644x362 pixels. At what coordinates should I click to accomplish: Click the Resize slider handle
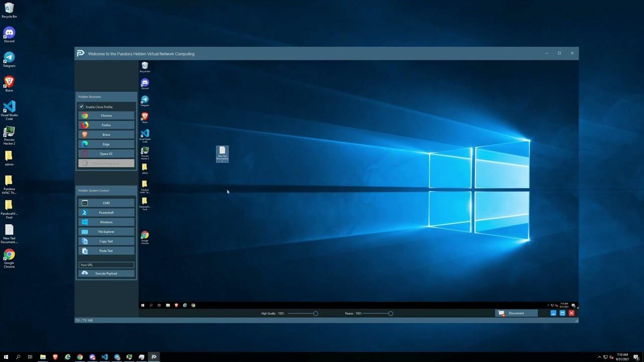click(390, 313)
